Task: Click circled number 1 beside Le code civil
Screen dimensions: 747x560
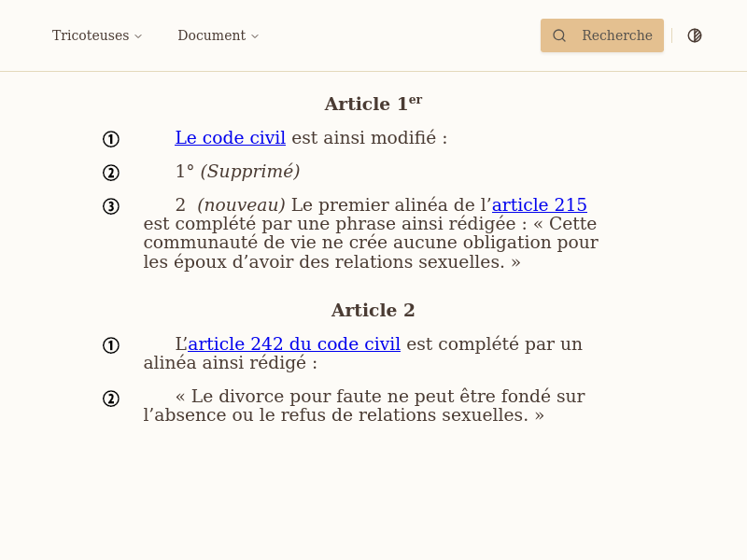Action: pos(110,138)
